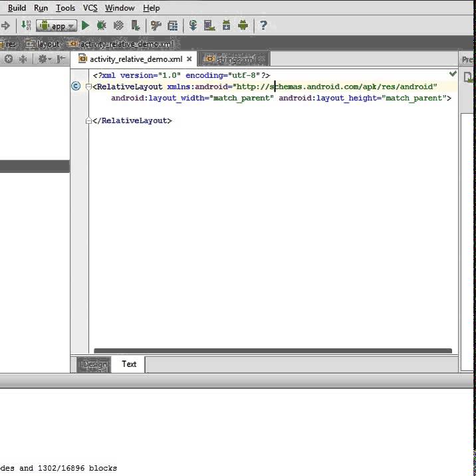The width and height of the screenshot is (476, 476).
Task: Click scroll-from-source target icon
Action: click(x=9, y=59)
